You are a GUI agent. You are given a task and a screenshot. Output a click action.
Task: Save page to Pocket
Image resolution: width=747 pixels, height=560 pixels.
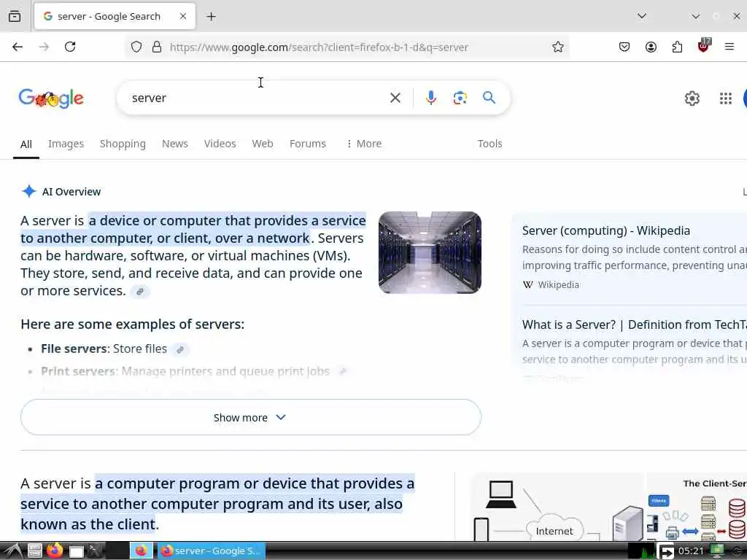pos(624,47)
